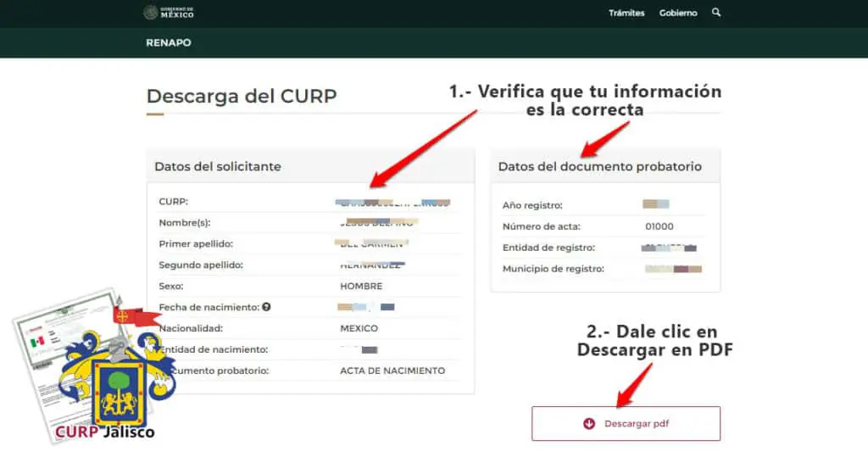868x463 pixels.
Task: Click the Año registro: label
Action: [x=532, y=205]
